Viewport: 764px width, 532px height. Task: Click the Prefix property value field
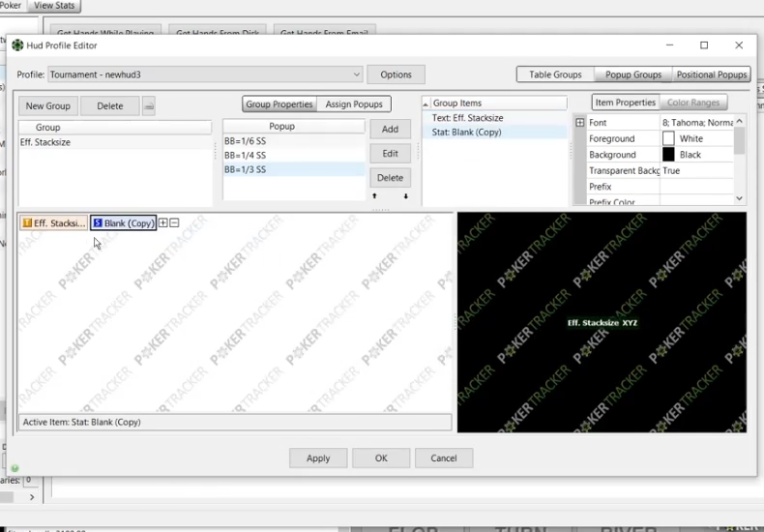[696, 187]
